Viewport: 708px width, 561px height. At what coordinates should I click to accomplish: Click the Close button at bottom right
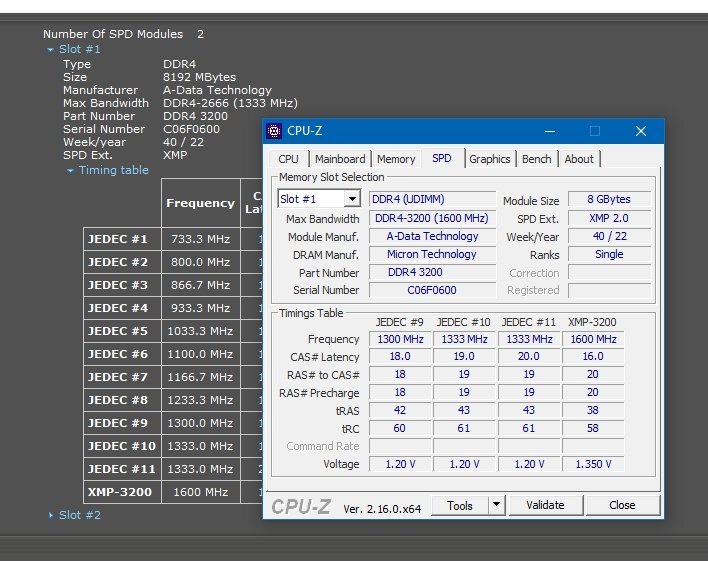coord(622,505)
